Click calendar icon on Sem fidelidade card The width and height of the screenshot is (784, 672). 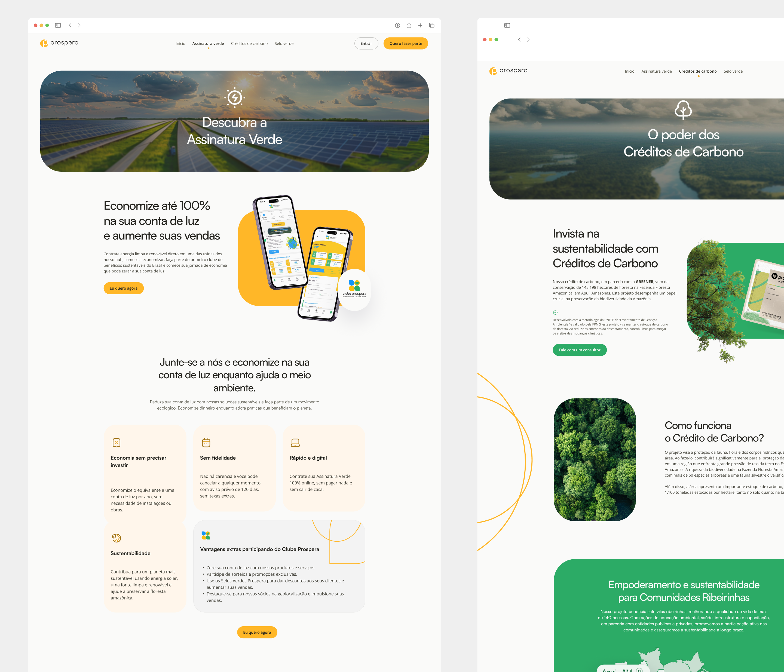coord(206,443)
